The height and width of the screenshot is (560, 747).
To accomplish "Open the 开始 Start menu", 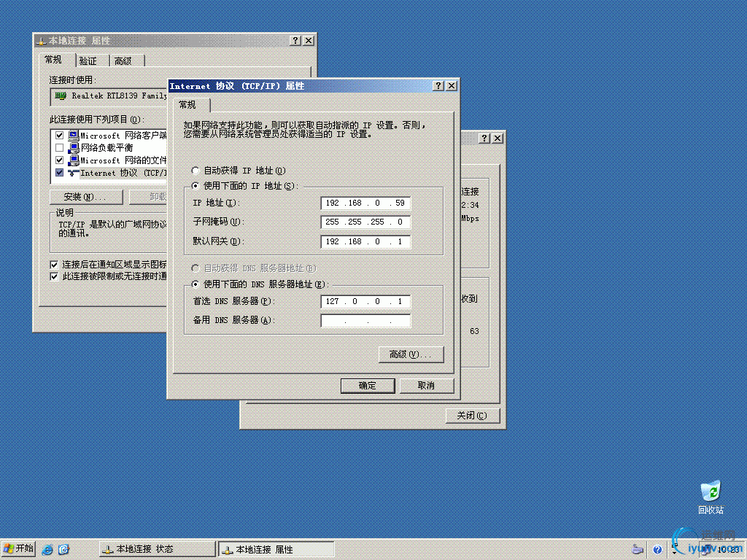I will [x=18, y=548].
